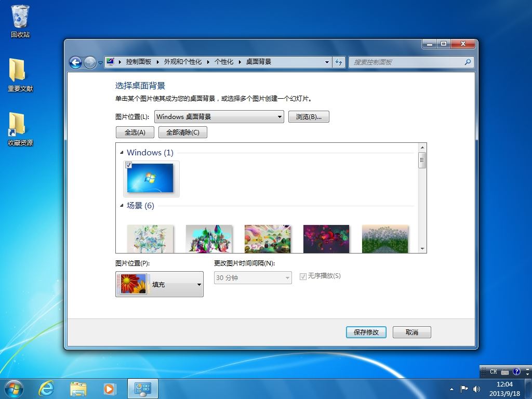532x399 pixels.
Task: Click the Show desktop button
Action: (528, 389)
